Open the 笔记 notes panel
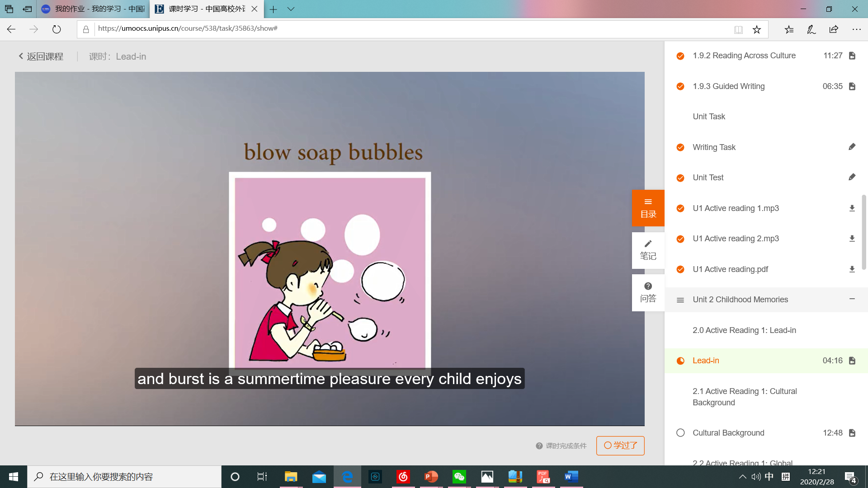868x488 pixels. pyautogui.click(x=648, y=250)
